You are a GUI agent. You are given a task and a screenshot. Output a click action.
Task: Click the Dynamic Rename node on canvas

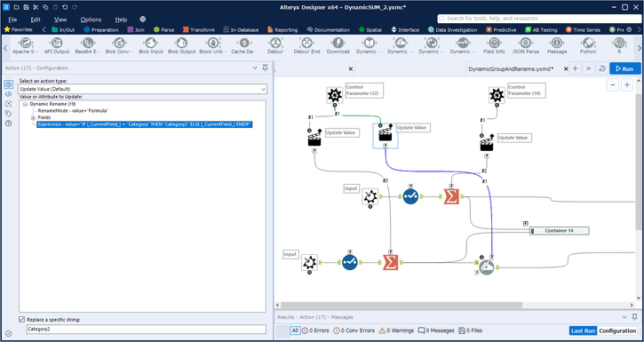[x=487, y=267]
